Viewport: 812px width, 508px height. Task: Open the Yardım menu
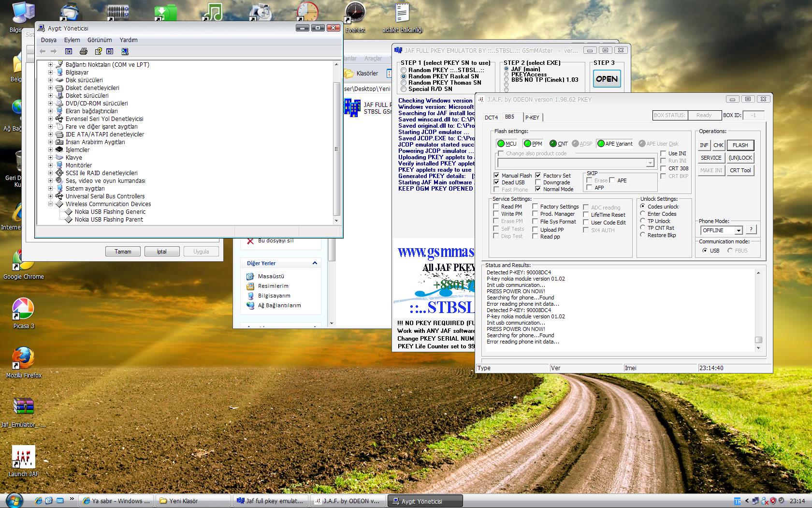pyautogui.click(x=129, y=40)
